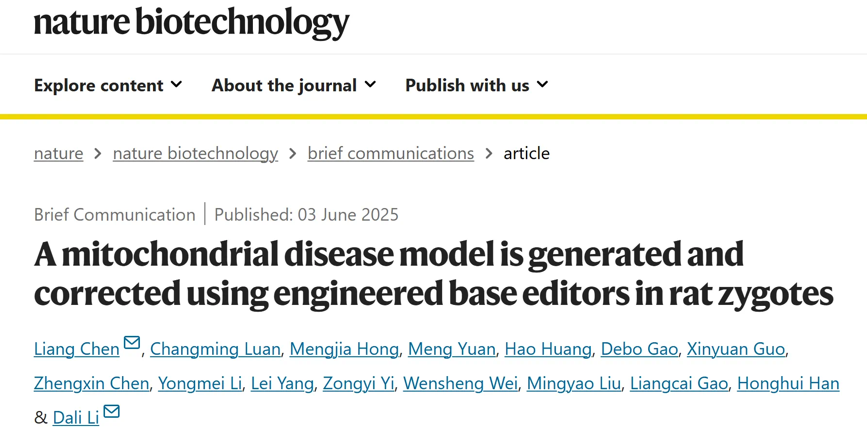The width and height of the screenshot is (867, 434).
Task: Select author Mengjia Hong
Action: [344, 349]
